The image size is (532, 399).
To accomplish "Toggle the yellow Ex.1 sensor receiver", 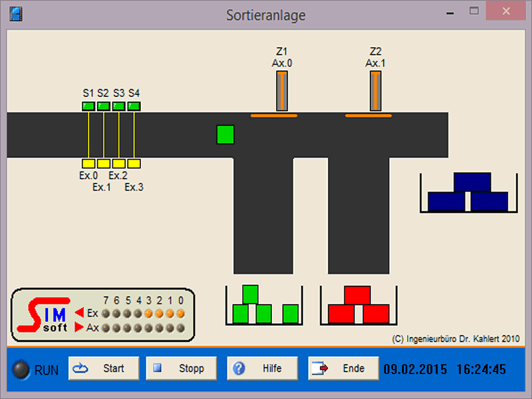I will tap(103, 164).
